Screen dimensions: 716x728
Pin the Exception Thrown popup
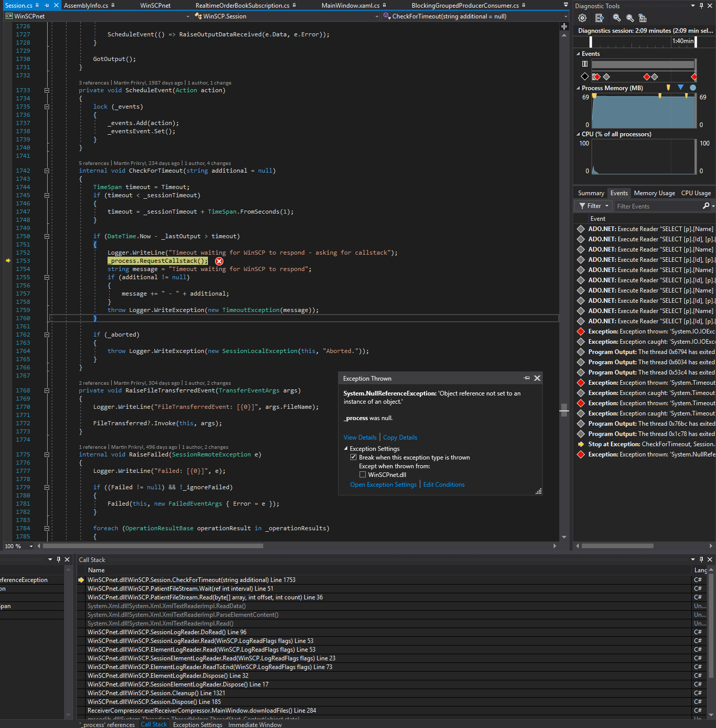click(x=527, y=378)
